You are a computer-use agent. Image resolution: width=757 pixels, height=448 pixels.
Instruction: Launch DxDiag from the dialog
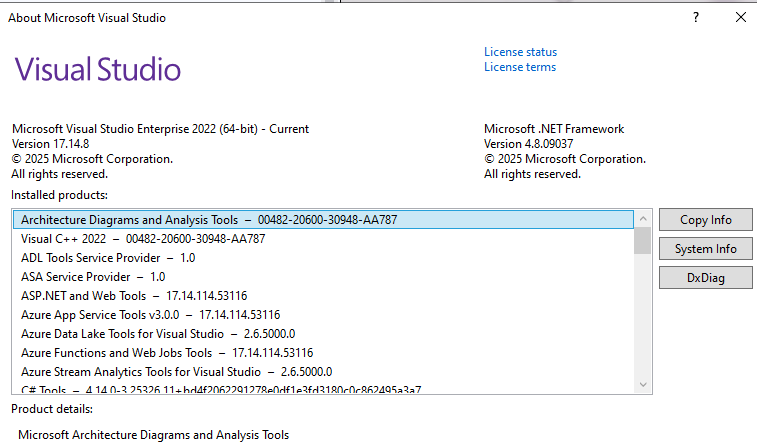coord(705,278)
